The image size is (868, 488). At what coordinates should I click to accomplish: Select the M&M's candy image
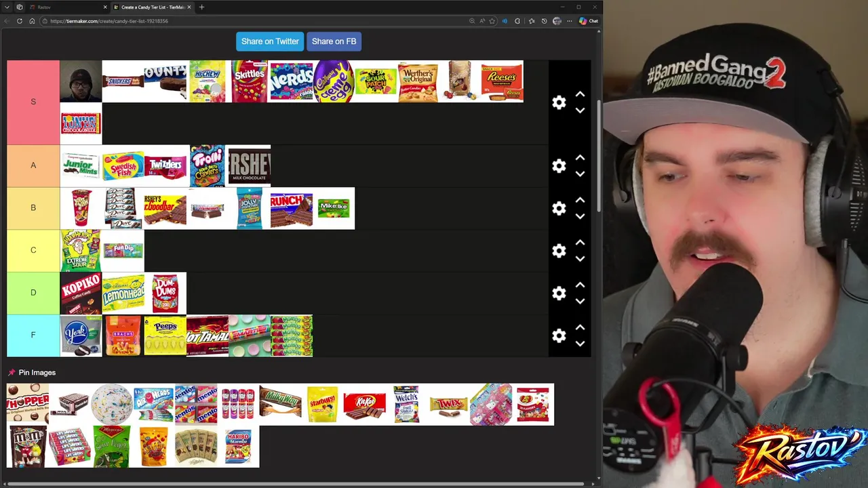tap(28, 447)
